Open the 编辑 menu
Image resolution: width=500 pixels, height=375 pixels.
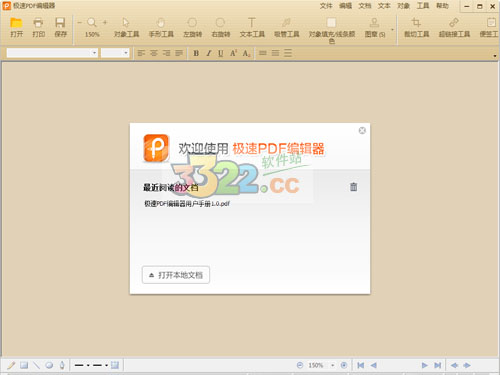[345, 6]
